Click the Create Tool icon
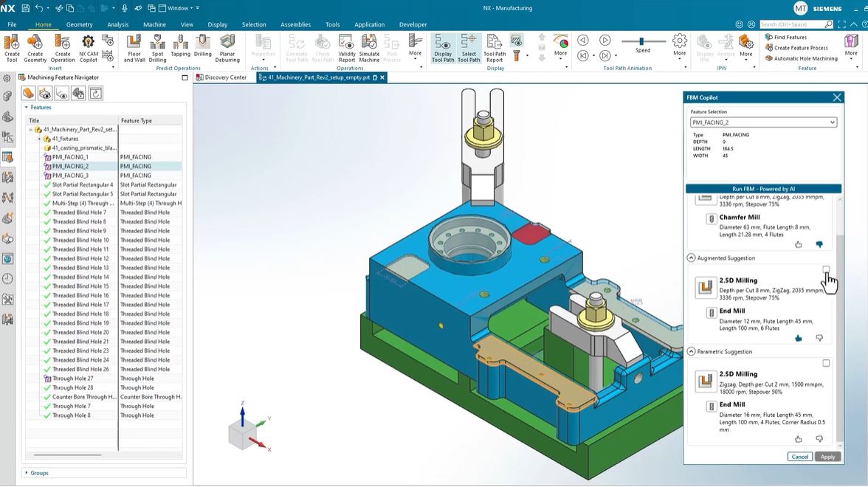The width and height of the screenshot is (868, 487). point(12,44)
